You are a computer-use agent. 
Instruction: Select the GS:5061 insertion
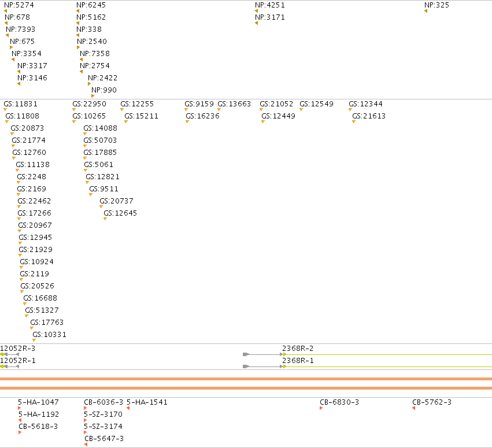98,165
